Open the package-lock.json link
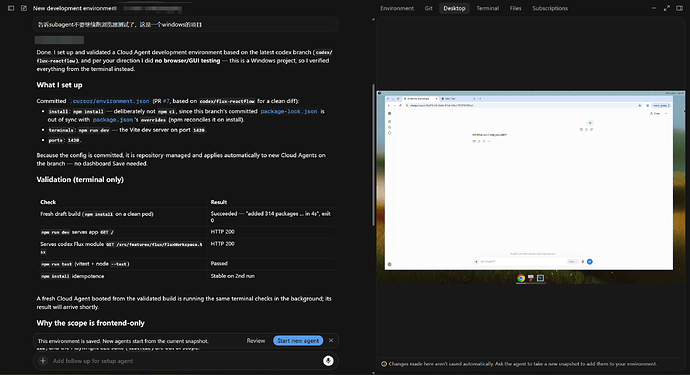 (x=289, y=111)
